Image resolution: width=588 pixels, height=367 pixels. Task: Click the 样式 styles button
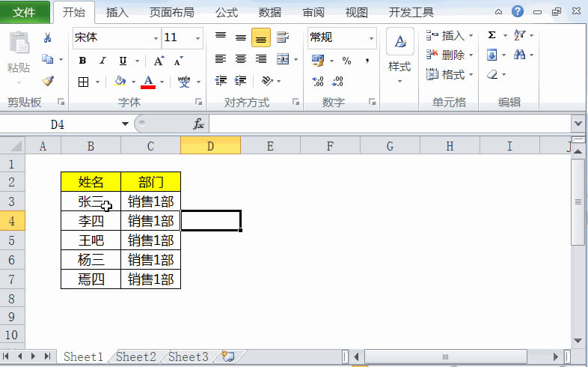399,56
